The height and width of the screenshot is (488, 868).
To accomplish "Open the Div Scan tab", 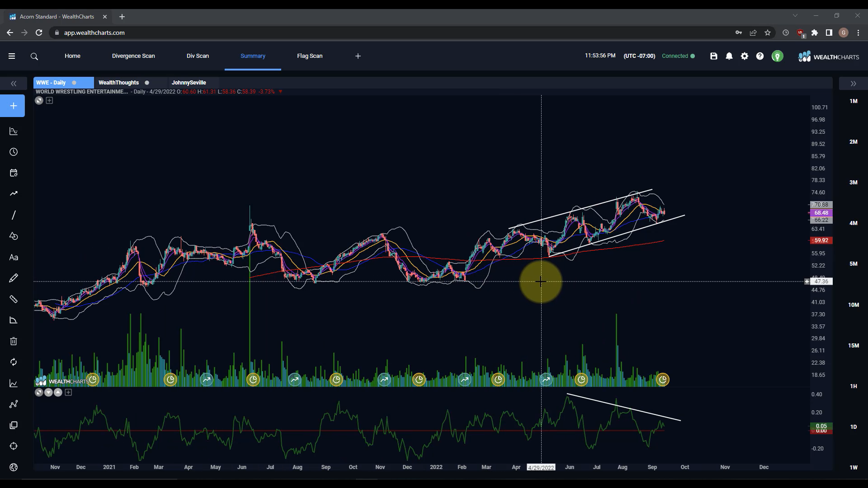I will tap(198, 56).
